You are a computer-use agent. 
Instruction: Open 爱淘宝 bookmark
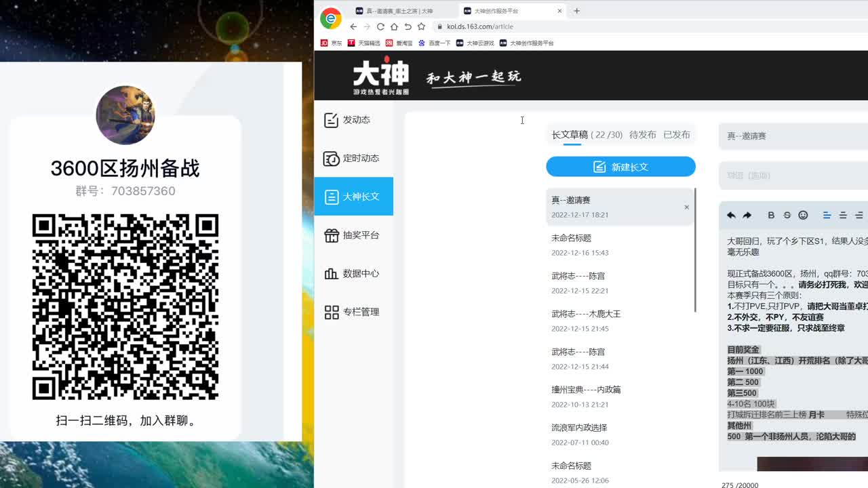[399, 43]
